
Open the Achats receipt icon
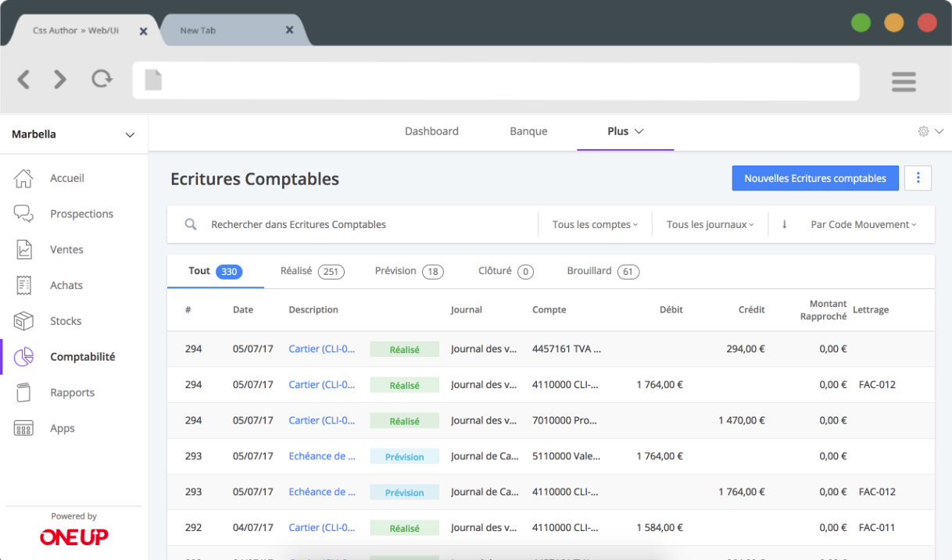pos(24,285)
